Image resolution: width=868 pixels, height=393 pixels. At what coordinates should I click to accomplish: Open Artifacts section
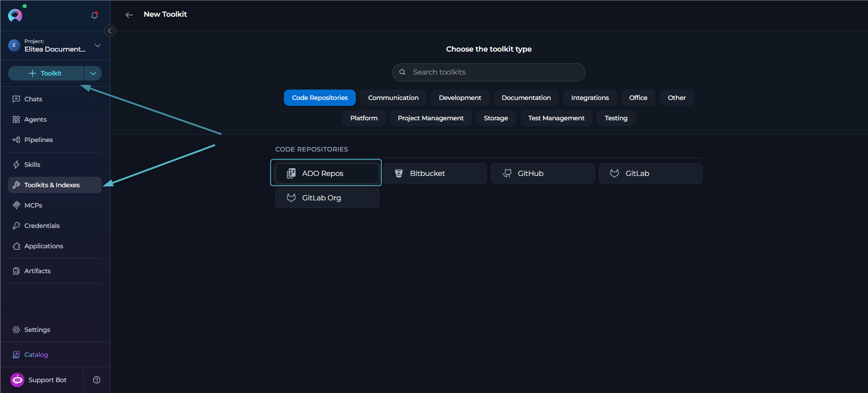(55, 271)
